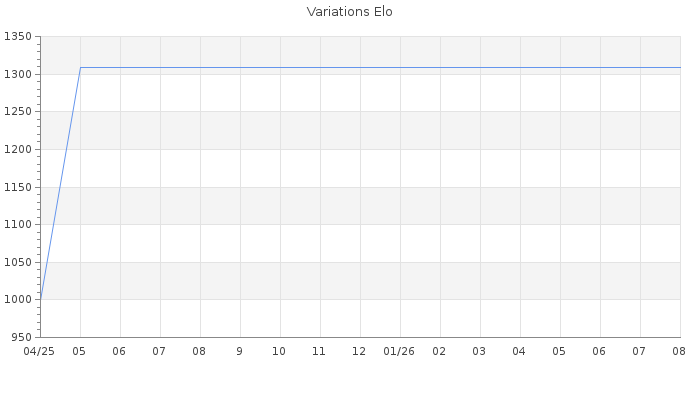Click the 950 y-axis value label
The width and height of the screenshot is (700, 400).
(x=21, y=338)
